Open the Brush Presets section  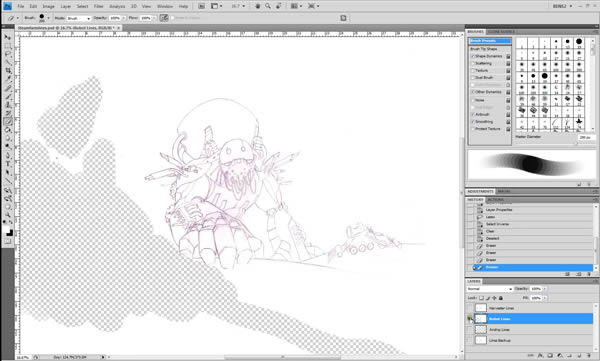coord(490,41)
